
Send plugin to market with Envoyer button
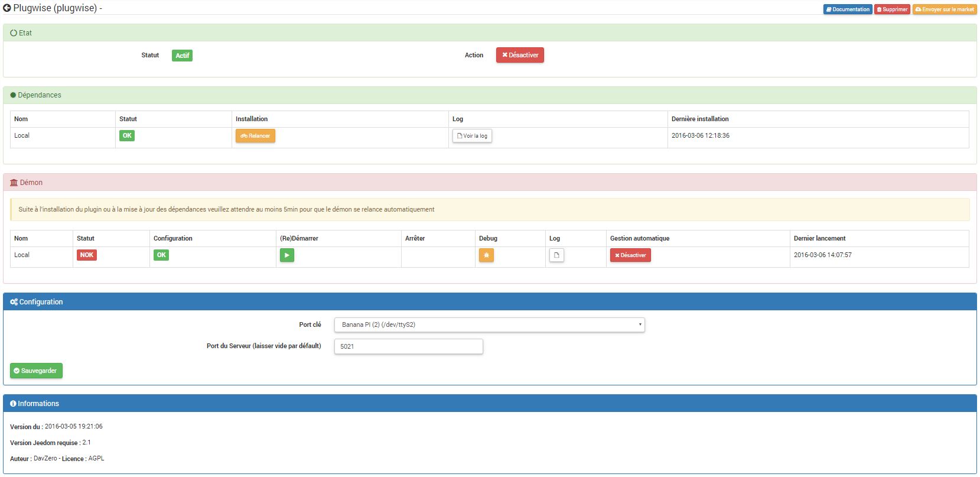click(944, 9)
